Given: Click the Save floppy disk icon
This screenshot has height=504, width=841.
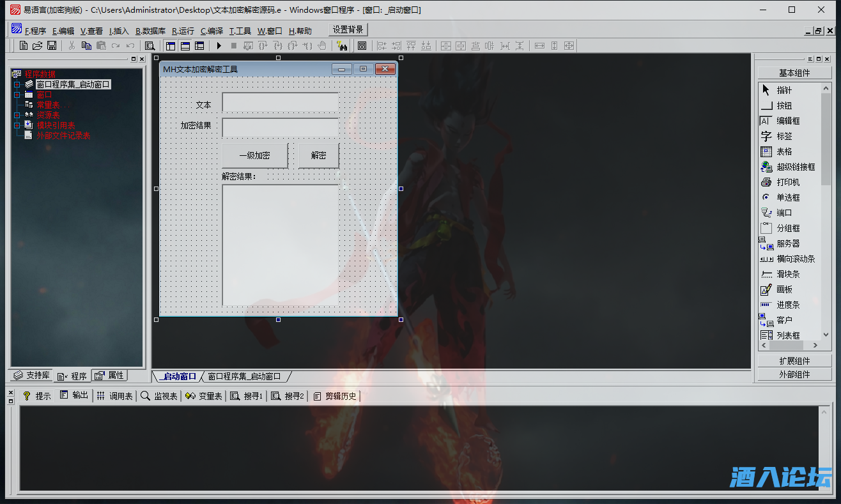Looking at the screenshot, I should coord(52,45).
